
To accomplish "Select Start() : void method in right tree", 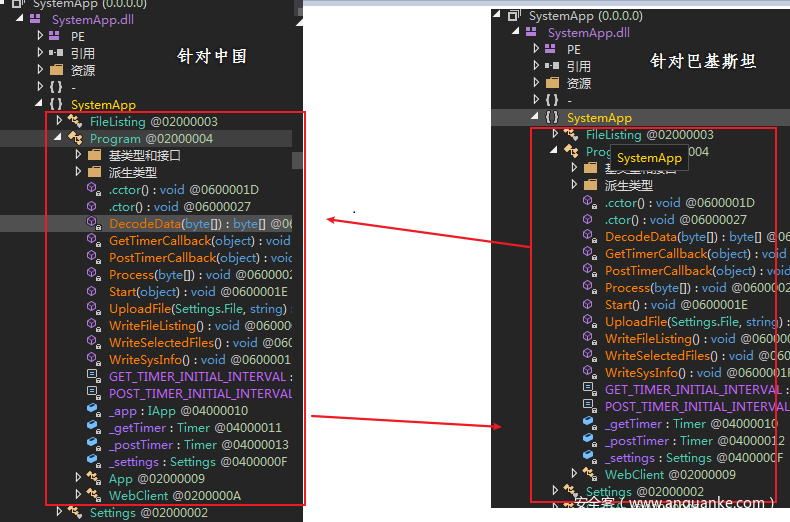I will [640, 305].
